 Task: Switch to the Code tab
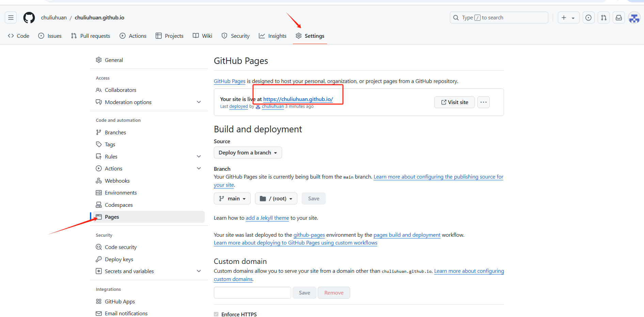(19, 36)
